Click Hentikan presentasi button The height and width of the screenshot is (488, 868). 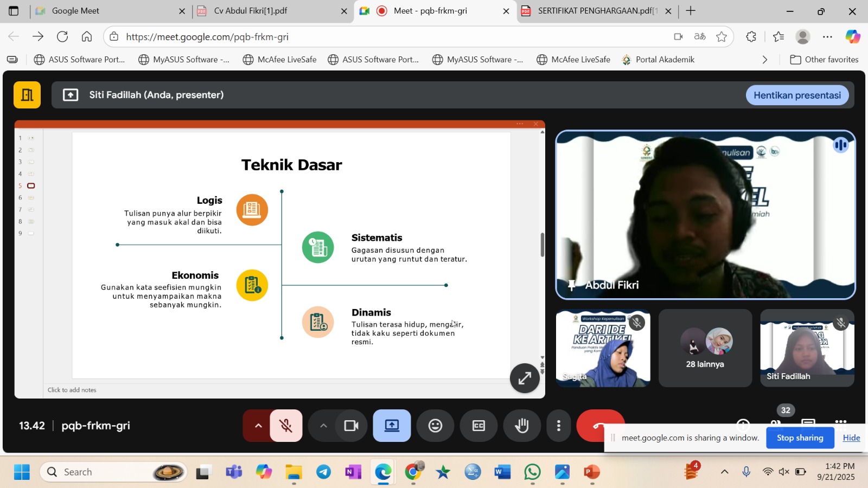[797, 95]
